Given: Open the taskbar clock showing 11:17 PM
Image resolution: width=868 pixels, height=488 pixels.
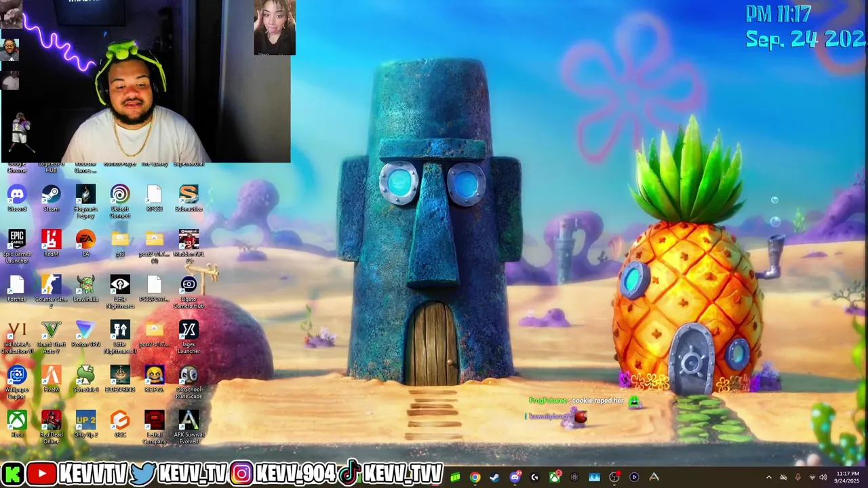Looking at the screenshot, I should pyautogui.click(x=847, y=477).
